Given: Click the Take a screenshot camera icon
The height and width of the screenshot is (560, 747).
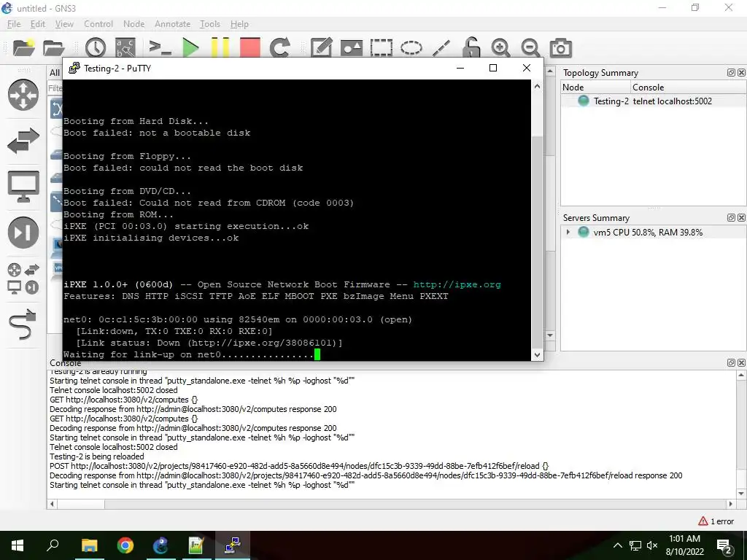Looking at the screenshot, I should [x=560, y=47].
